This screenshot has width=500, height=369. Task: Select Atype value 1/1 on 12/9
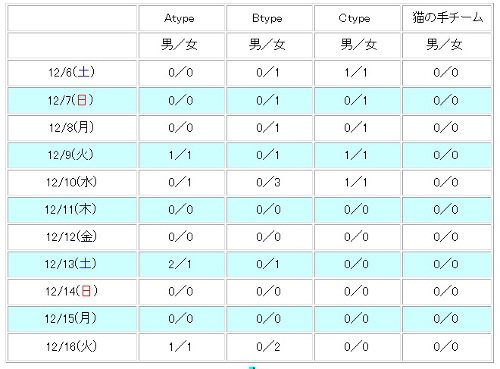coord(182,155)
